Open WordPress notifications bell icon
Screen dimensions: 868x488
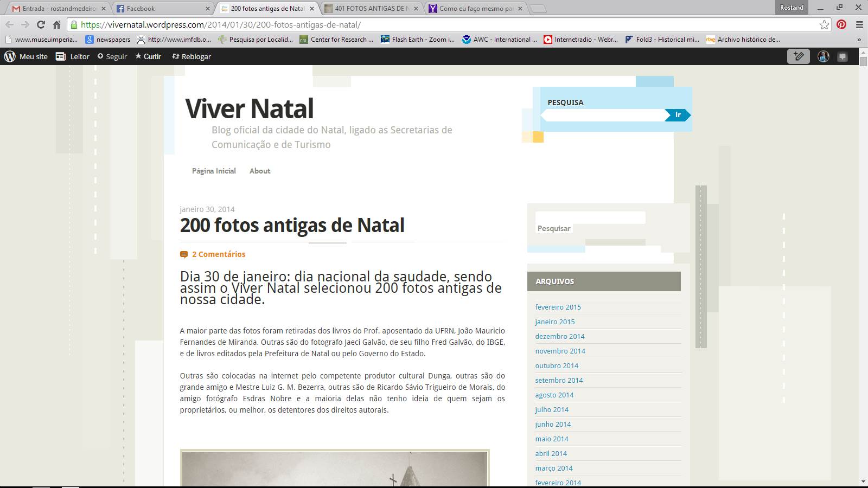[842, 56]
